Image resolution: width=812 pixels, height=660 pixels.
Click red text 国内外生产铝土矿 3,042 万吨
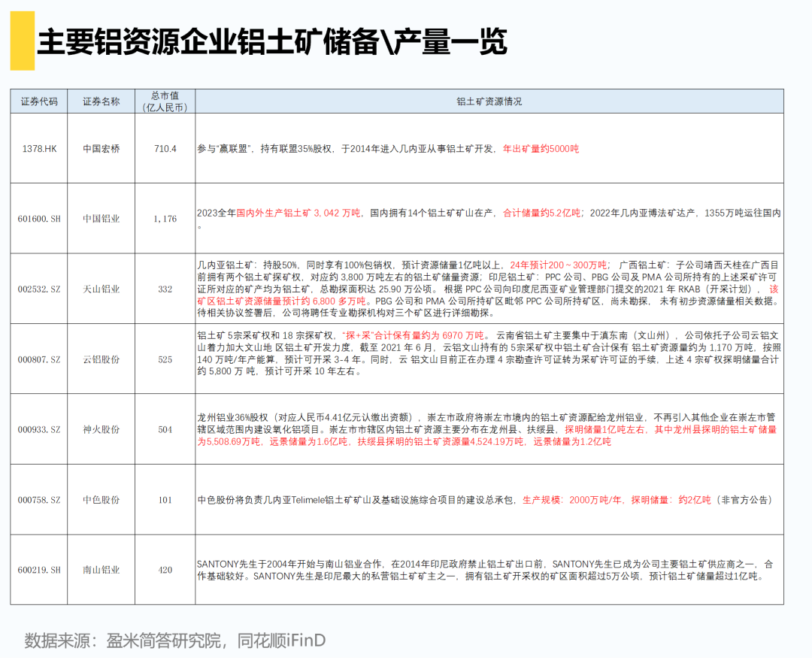tap(298, 213)
